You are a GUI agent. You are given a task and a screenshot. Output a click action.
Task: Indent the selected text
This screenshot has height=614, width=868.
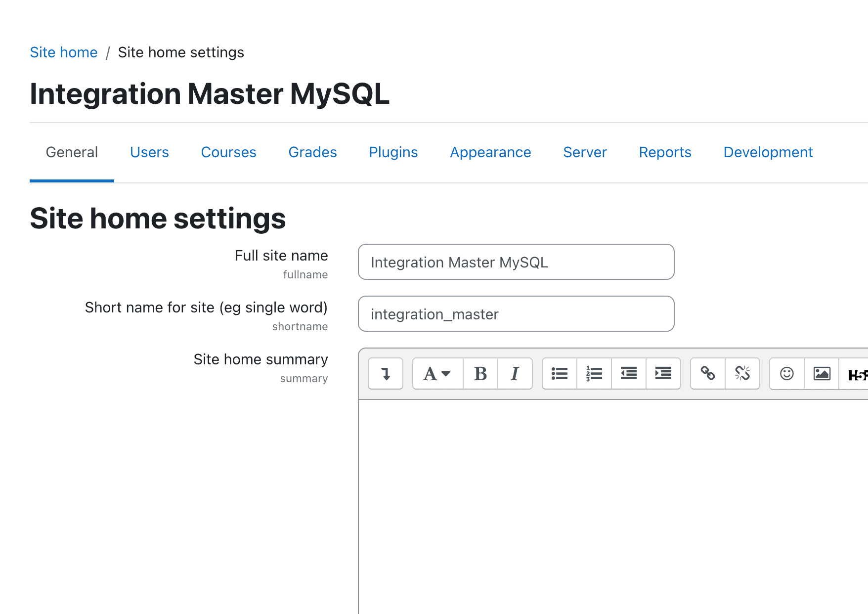(663, 374)
